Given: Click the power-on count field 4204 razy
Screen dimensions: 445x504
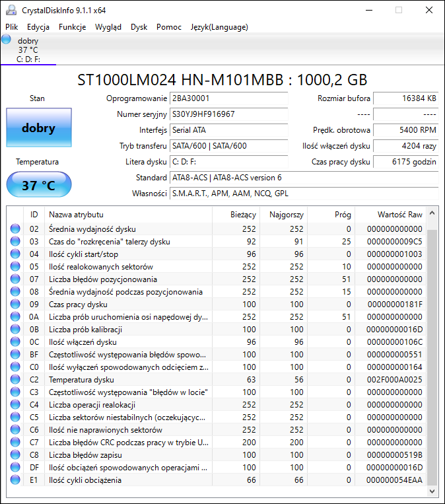Looking at the screenshot, I should [x=406, y=145].
